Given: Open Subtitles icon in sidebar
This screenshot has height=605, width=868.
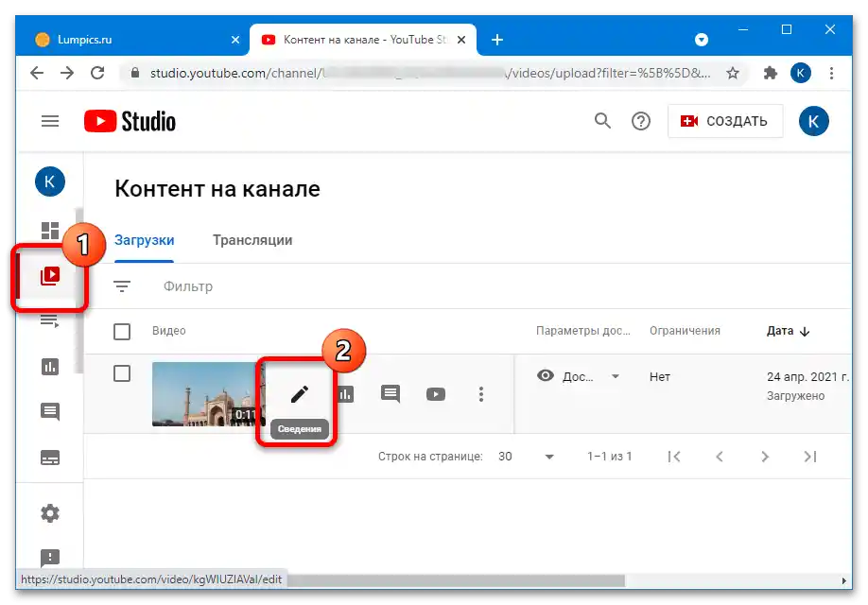Looking at the screenshot, I should tap(50, 458).
